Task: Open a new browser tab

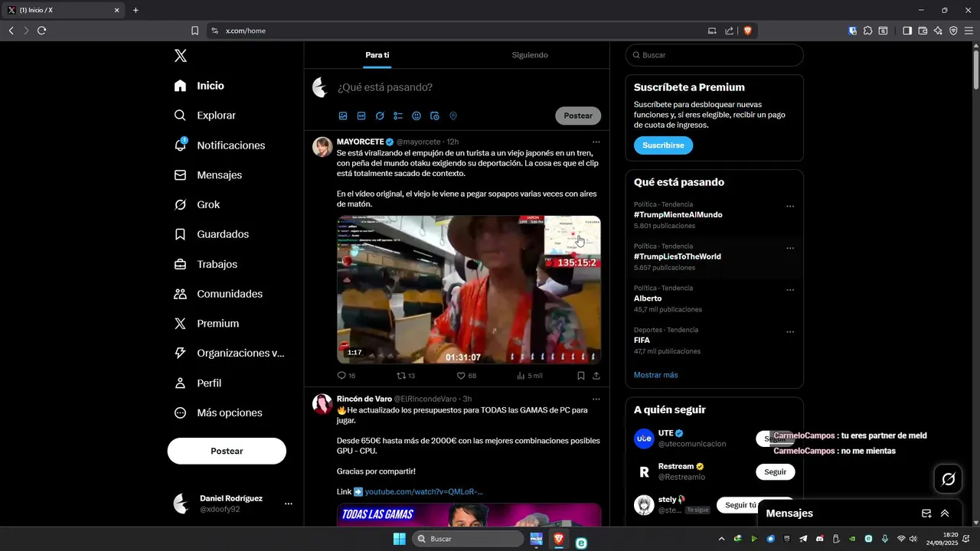Action: pos(136,10)
